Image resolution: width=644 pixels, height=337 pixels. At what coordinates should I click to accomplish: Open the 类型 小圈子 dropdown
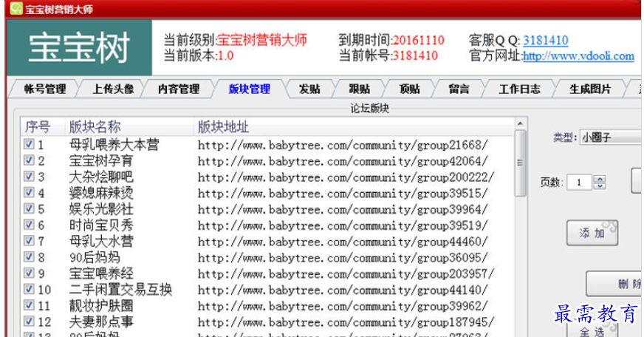point(611,137)
